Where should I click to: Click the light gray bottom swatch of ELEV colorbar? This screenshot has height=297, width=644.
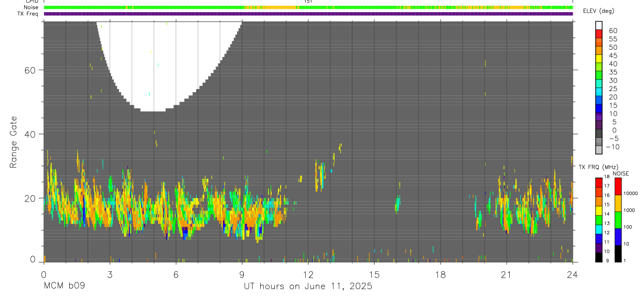click(599, 150)
